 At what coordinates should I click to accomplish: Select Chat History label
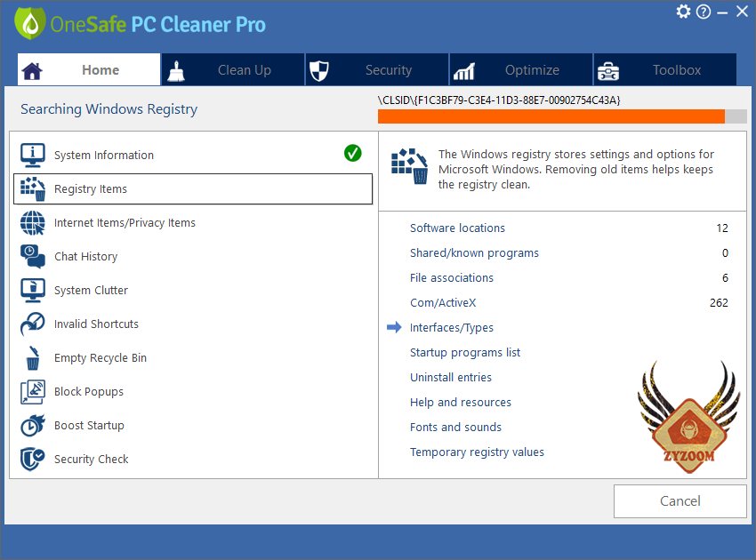pyautogui.click(x=85, y=256)
